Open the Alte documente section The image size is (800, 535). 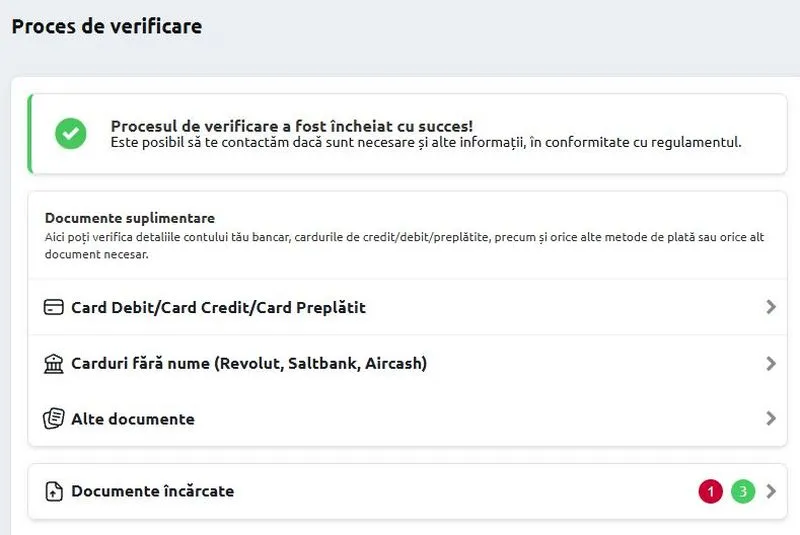click(408, 419)
